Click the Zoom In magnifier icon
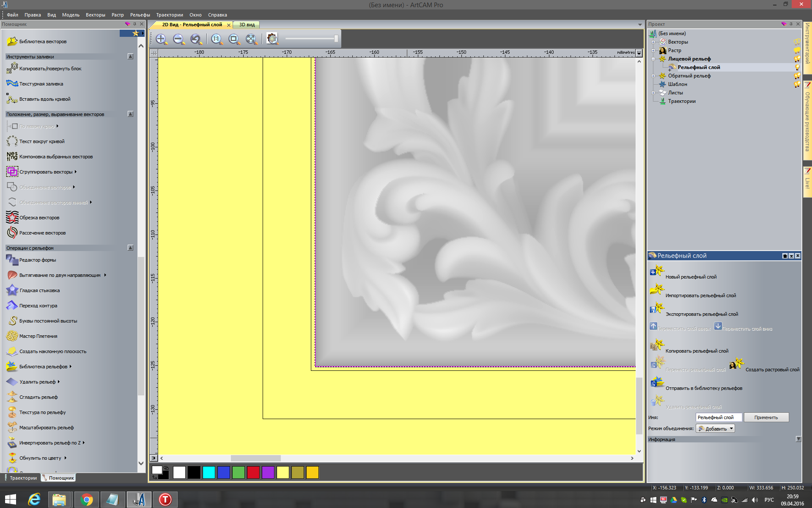 pyautogui.click(x=161, y=39)
